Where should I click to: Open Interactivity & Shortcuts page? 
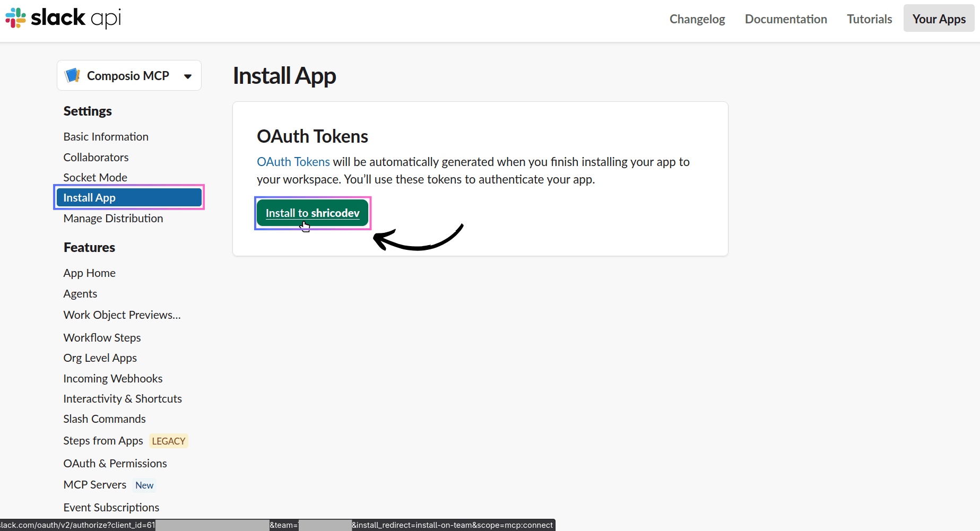point(123,399)
